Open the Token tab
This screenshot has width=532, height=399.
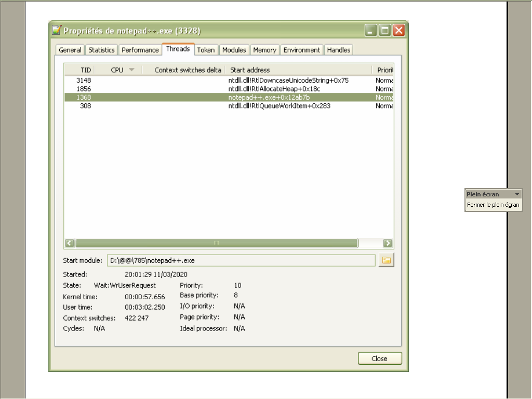pos(206,50)
